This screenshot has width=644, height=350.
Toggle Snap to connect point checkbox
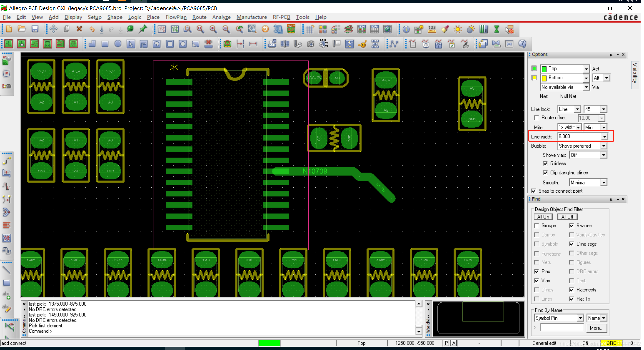[x=533, y=191]
